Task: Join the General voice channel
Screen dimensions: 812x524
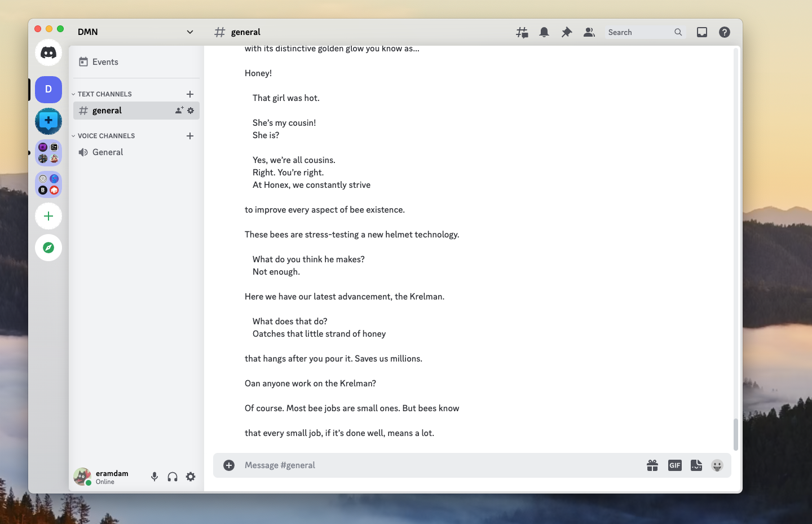Action: 136,152
